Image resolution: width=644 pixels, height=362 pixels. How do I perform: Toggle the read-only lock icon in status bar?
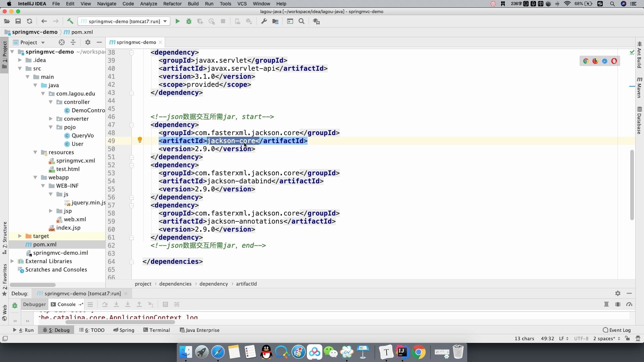(627, 339)
